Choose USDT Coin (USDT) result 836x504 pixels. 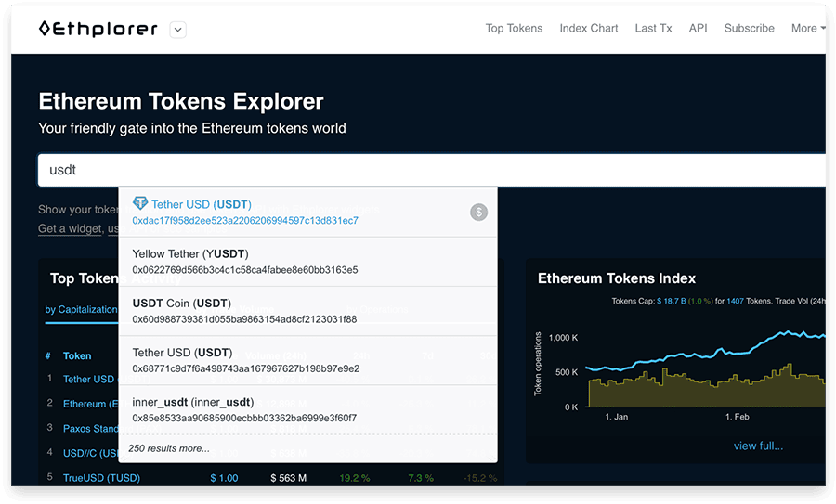click(x=307, y=311)
